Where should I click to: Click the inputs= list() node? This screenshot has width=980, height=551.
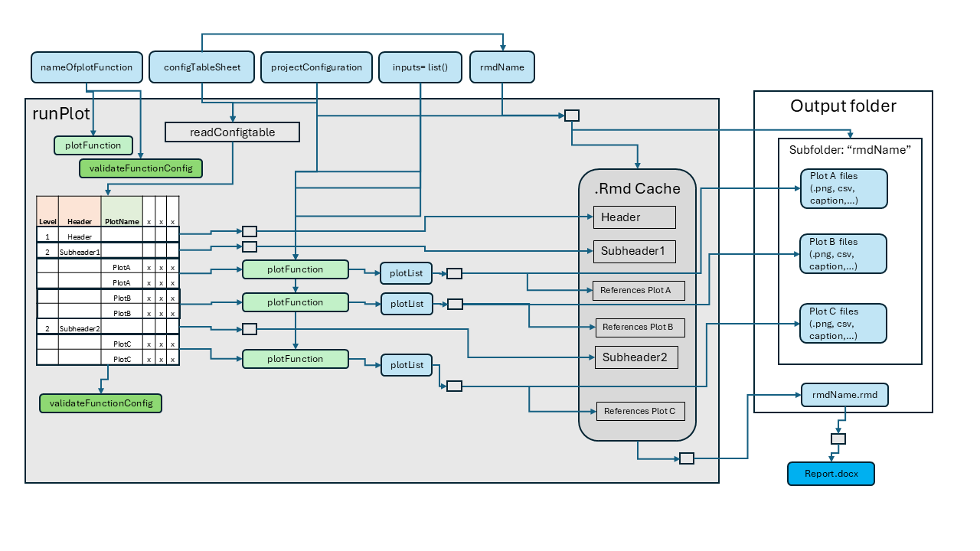coord(420,67)
